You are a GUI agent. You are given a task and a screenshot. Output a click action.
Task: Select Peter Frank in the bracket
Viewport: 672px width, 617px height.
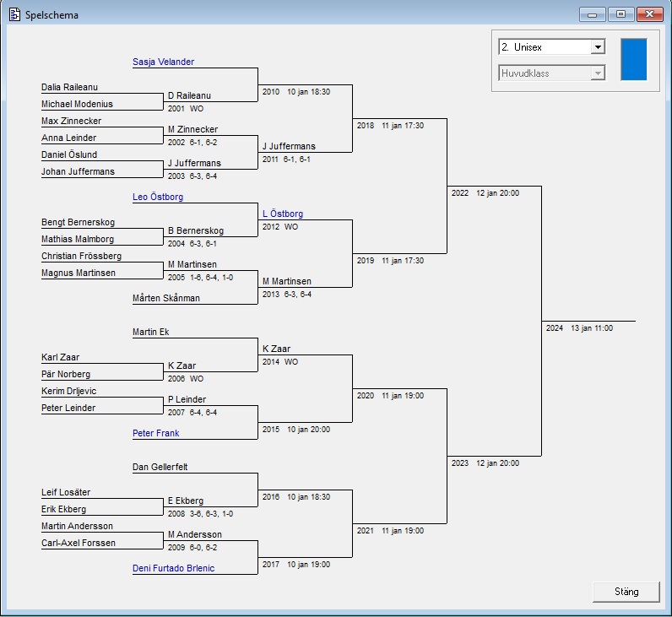tap(156, 433)
